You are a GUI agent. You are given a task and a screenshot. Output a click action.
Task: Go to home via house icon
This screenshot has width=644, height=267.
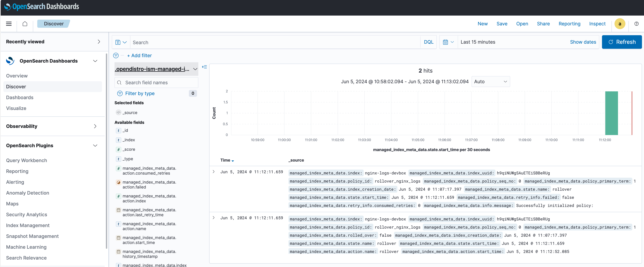pyautogui.click(x=25, y=24)
